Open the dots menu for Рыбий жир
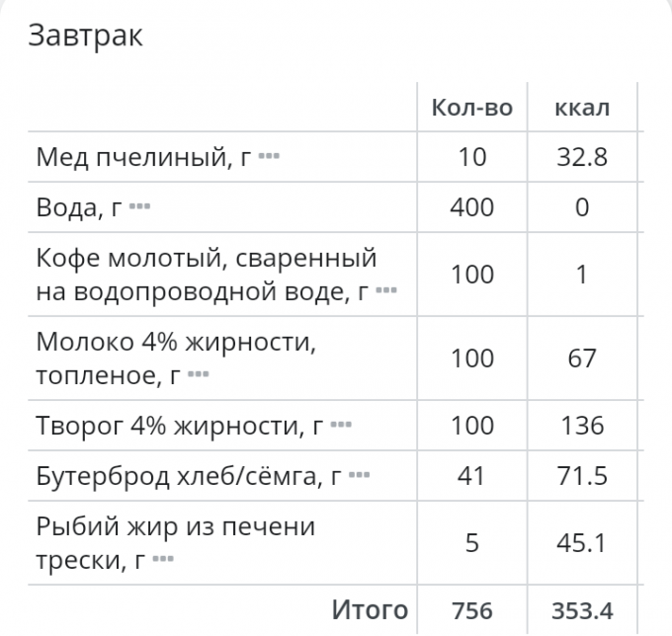The height and width of the screenshot is (636, 672). point(163,560)
